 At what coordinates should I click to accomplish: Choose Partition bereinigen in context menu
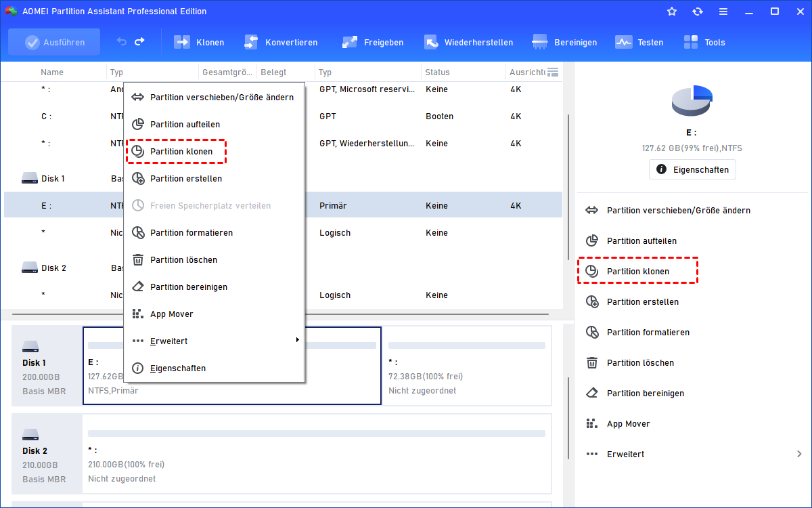click(x=215, y=287)
